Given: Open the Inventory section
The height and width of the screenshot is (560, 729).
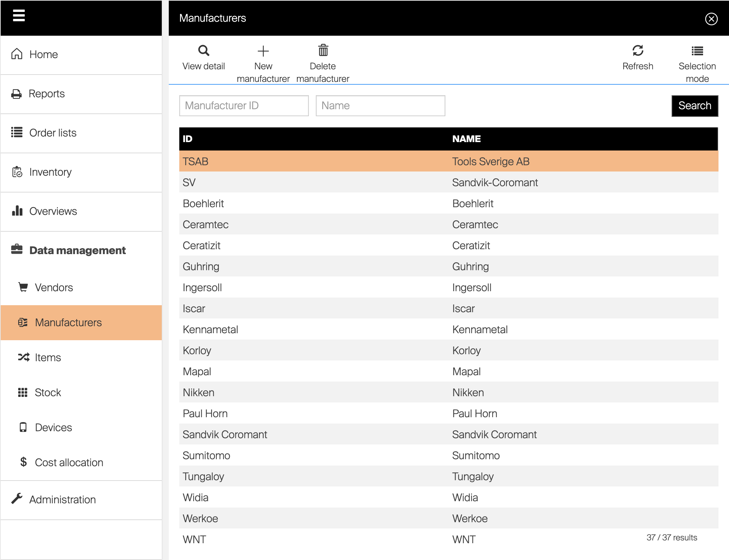Looking at the screenshot, I should (x=50, y=172).
